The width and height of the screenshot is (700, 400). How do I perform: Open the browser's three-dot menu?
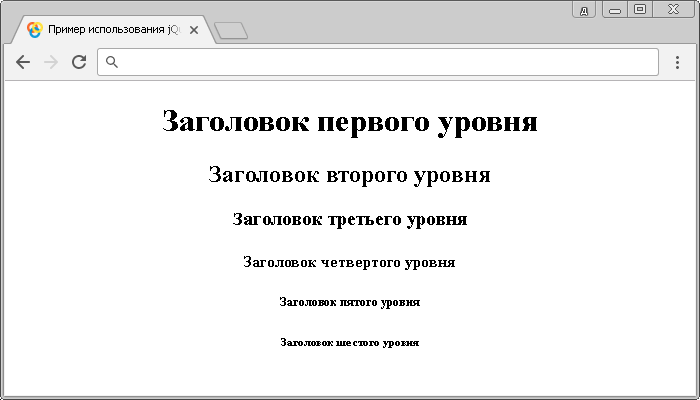[677, 62]
